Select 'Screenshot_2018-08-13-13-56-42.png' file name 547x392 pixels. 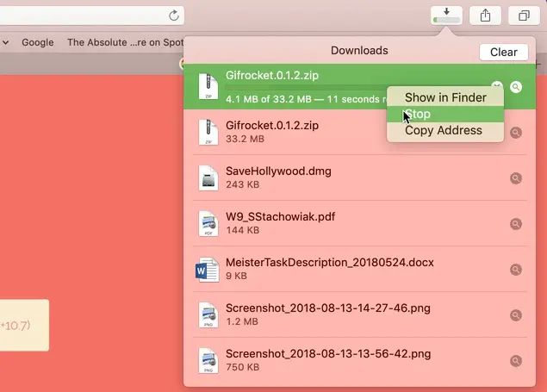(x=328, y=353)
